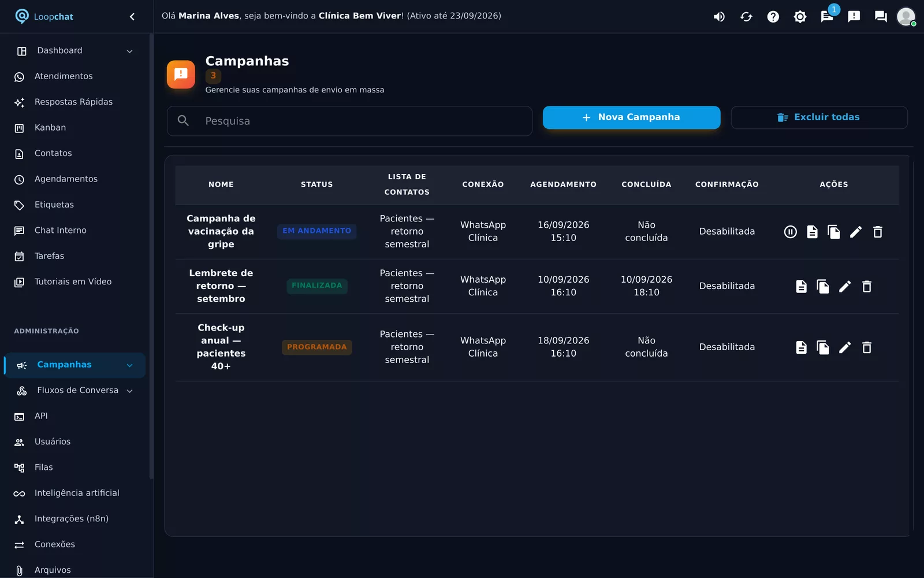This screenshot has height=578, width=924.
Task: Open Chat Interno in the sidebar
Action: click(75, 231)
